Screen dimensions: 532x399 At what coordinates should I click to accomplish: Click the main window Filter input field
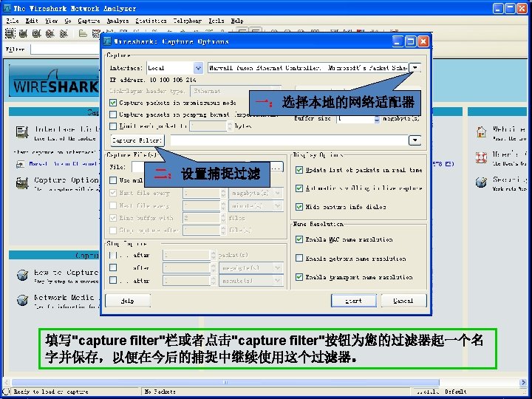[x=65, y=50]
